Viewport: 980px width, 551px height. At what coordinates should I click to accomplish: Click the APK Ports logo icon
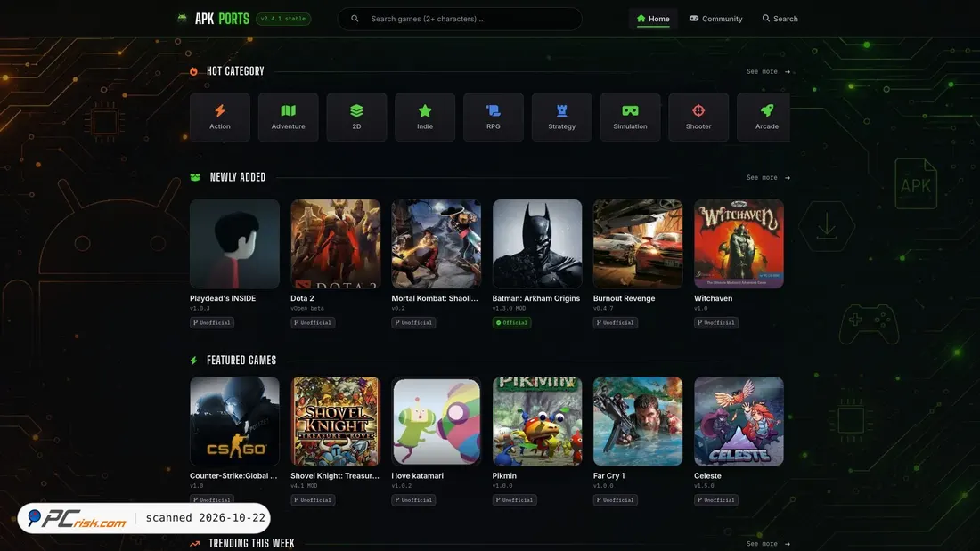[x=182, y=18]
